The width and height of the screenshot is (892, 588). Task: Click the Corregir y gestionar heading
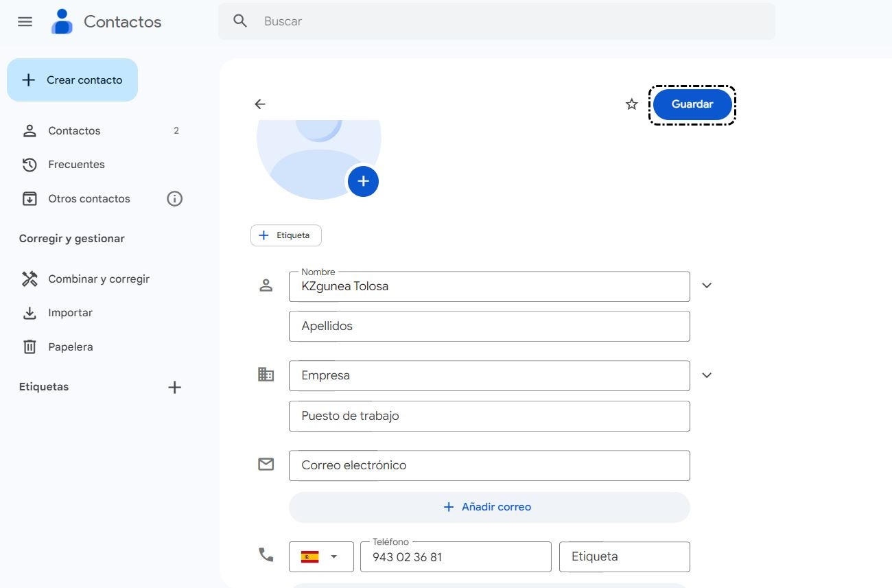pyautogui.click(x=72, y=239)
